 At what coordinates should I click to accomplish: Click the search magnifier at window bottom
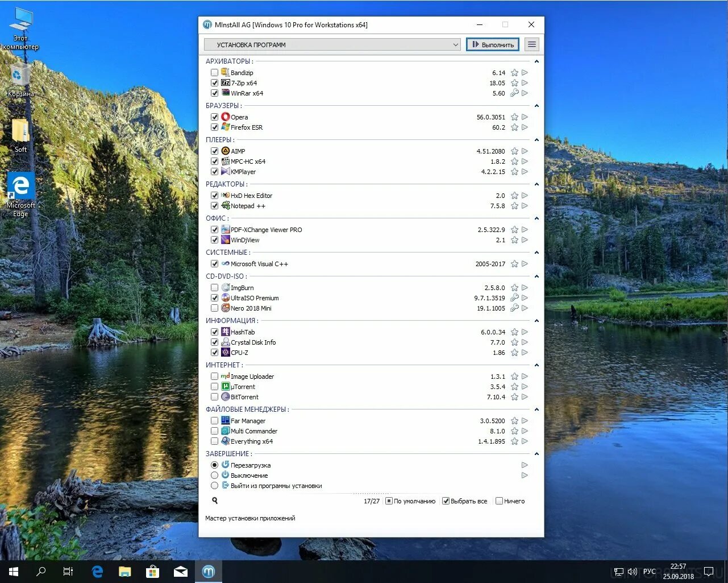tap(215, 501)
